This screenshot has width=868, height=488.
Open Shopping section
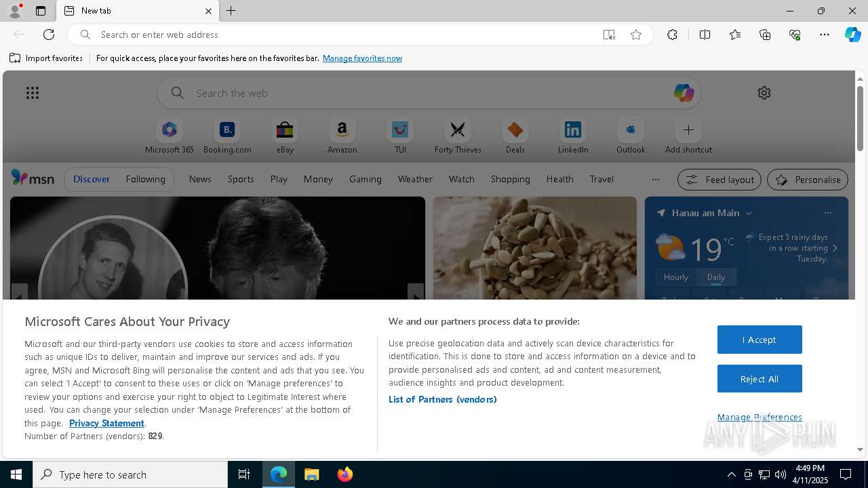(511, 179)
